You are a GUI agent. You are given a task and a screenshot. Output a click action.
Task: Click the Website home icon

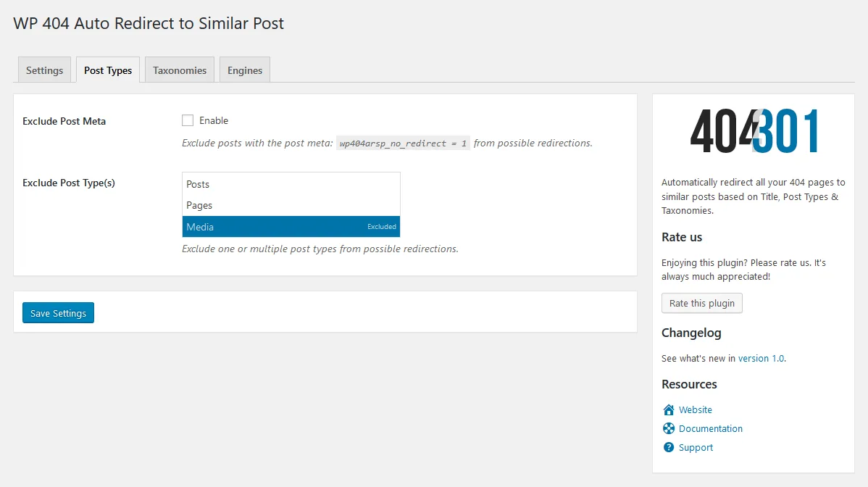[x=669, y=409]
